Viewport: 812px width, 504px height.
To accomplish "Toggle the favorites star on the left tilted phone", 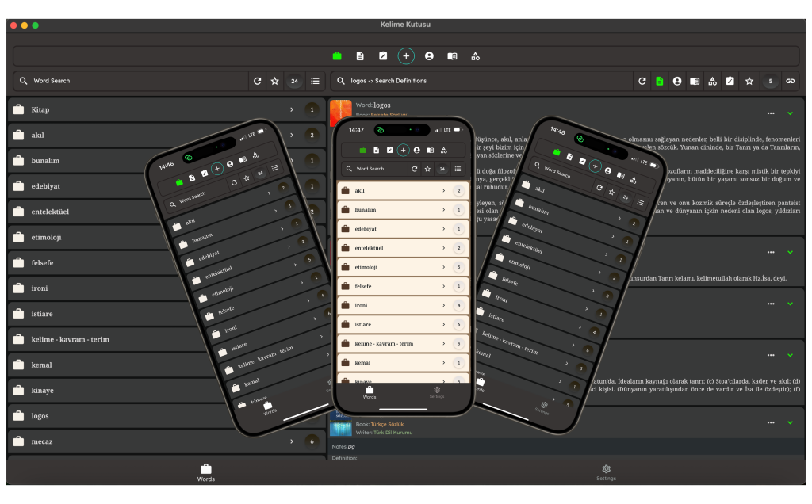I will tap(247, 178).
